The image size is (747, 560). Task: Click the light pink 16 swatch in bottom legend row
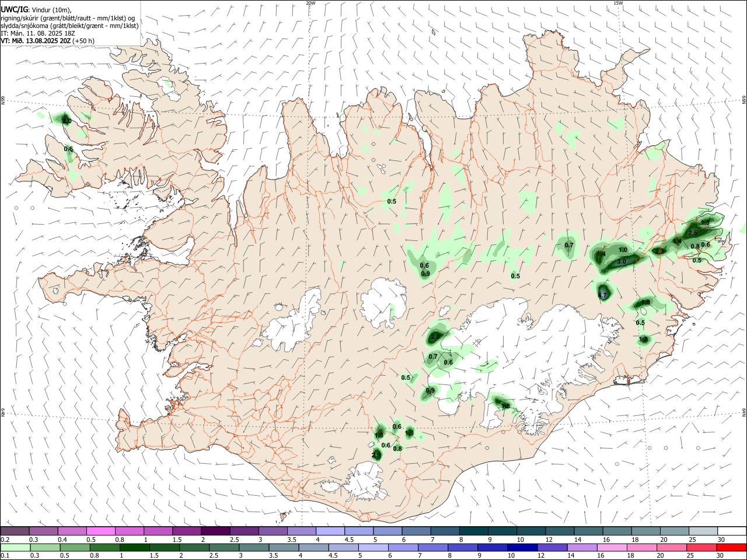(612, 548)
